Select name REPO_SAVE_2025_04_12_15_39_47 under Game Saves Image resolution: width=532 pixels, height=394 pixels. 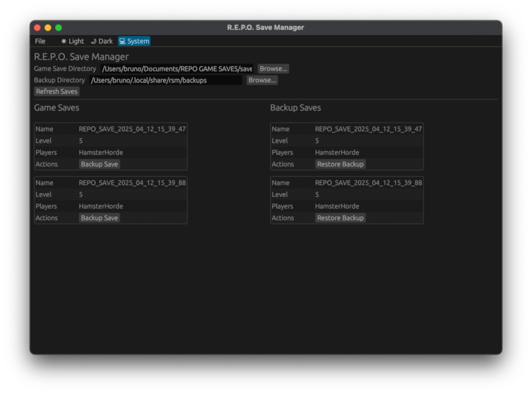coord(132,129)
